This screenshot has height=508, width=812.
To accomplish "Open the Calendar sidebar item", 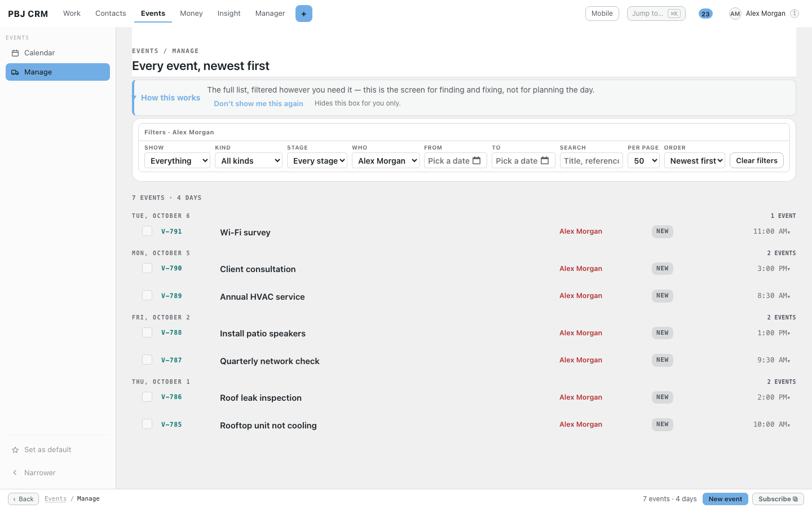I will [x=58, y=53].
